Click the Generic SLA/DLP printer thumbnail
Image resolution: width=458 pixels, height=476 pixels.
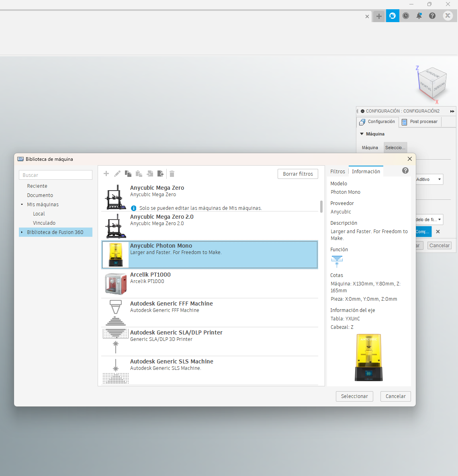click(116, 341)
